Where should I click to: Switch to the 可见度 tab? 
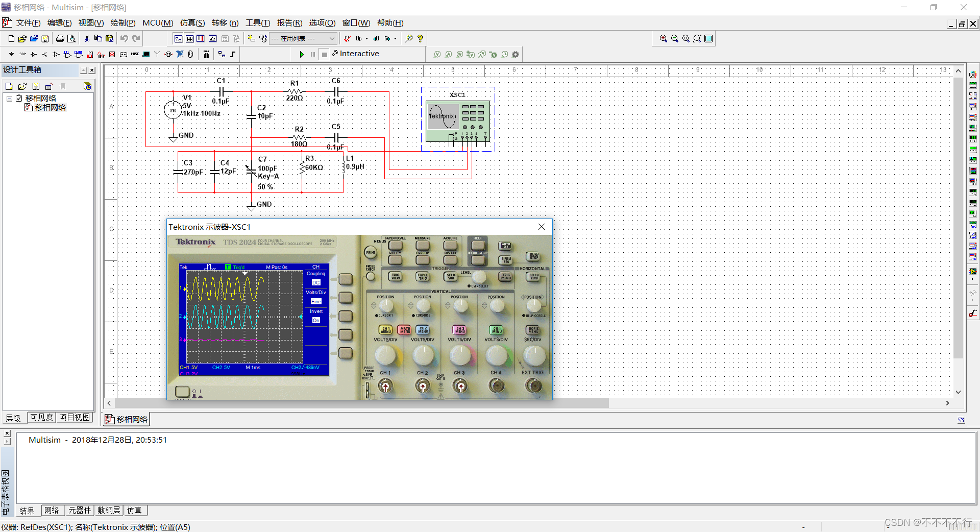(41, 418)
